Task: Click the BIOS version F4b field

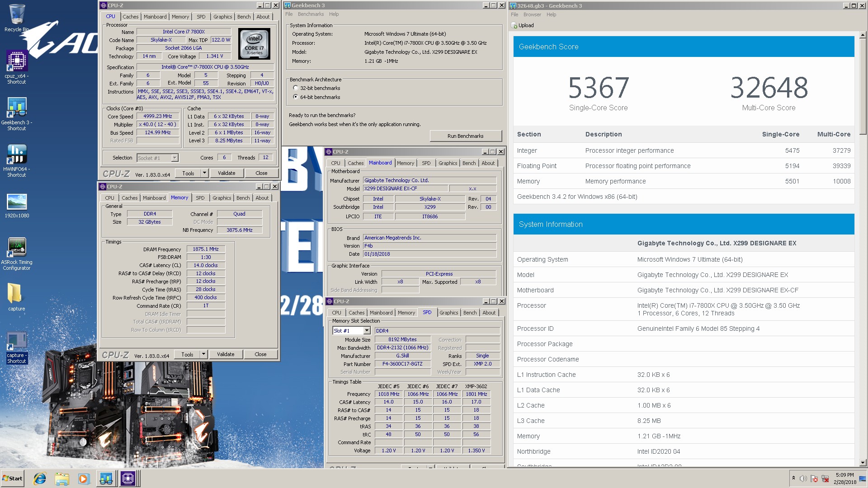Action: [429, 246]
